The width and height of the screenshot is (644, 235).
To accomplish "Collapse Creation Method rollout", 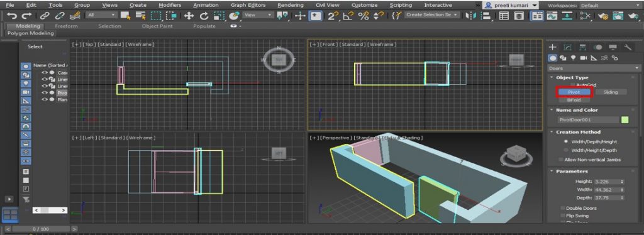I will point(578,132).
